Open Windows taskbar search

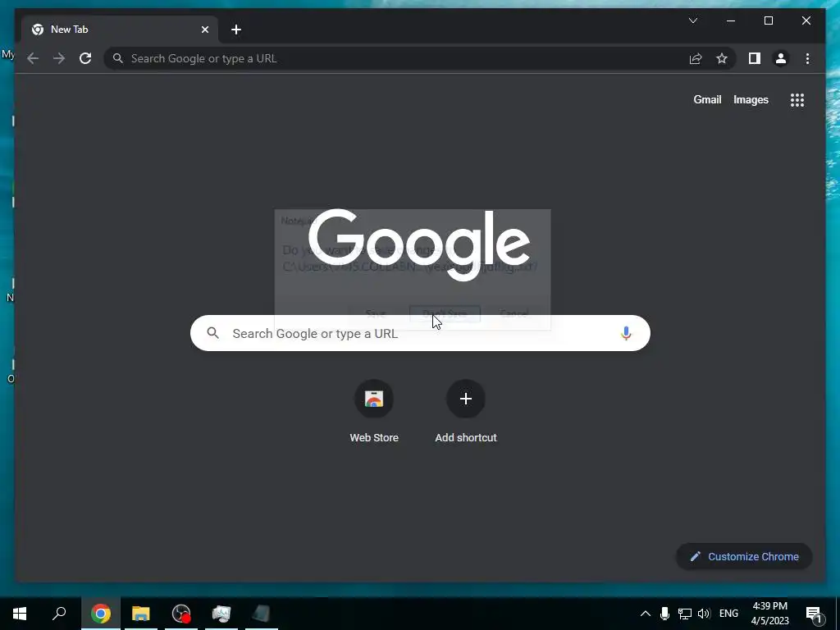point(59,614)
